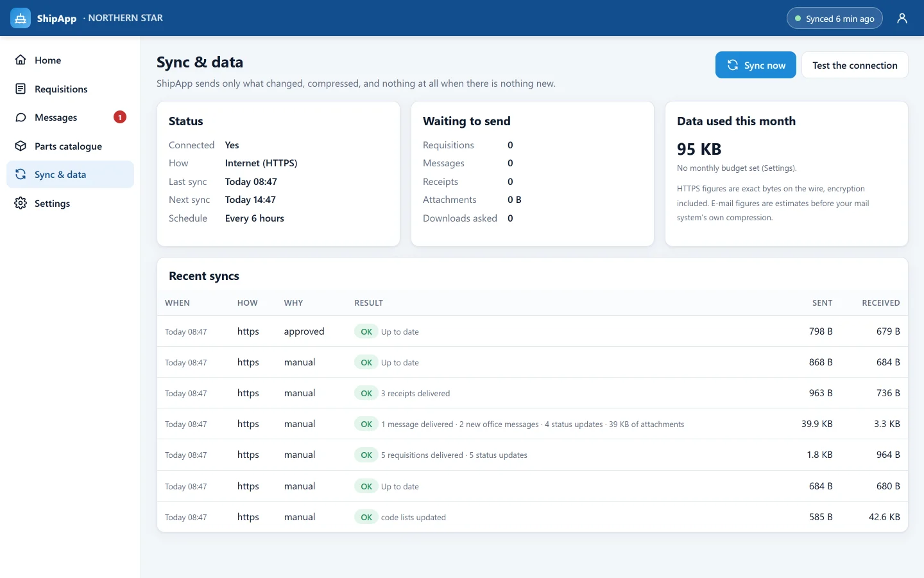Image resolution: width=924 pixels, height=578 pixels.
Task: Click the 'Every 6 hours' schedule value
Action: click(254, 218)
